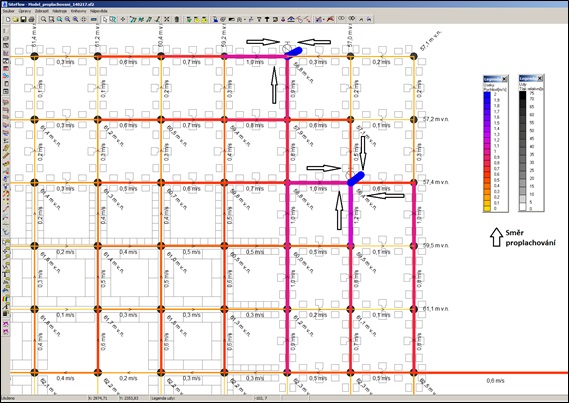Click the Print icon in the toolbar
Screen dimensions: 569x403
tap(31, 19)
